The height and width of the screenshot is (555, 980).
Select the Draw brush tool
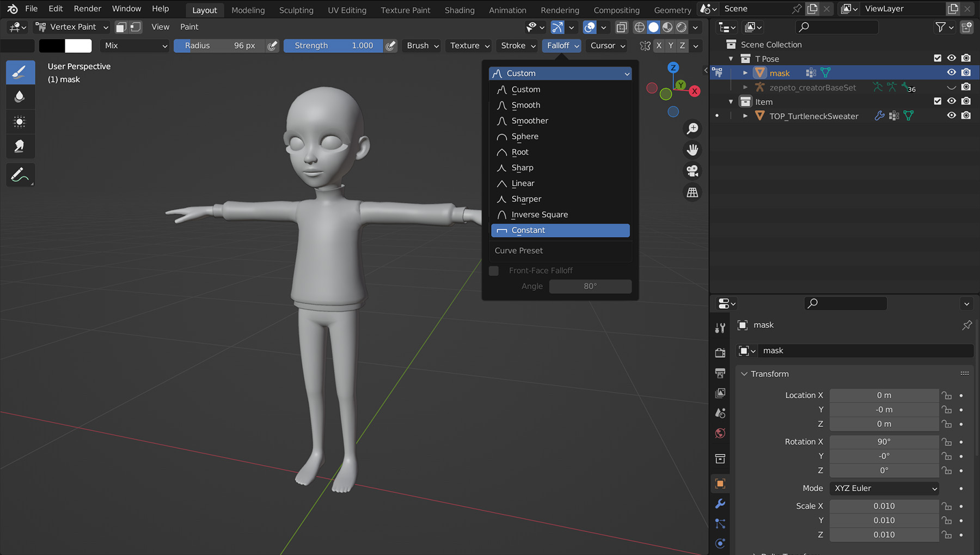[x=20, y=72]
